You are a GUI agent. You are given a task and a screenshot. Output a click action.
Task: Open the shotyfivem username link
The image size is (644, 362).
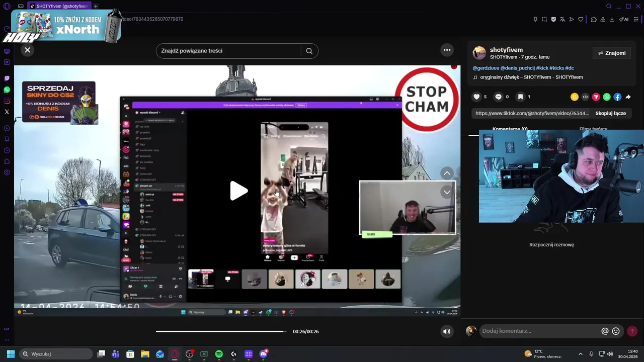[506, 50]
